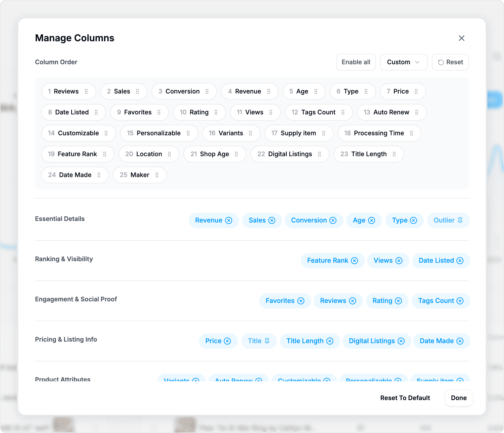Click the Done button
504x433 pixels.
point(459,398)
